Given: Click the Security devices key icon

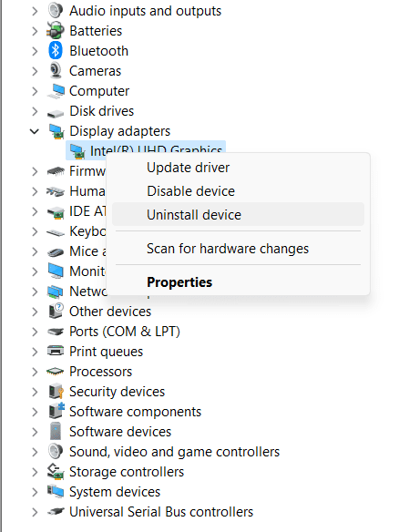Looking at the screenshot, I should pos(56,391).
